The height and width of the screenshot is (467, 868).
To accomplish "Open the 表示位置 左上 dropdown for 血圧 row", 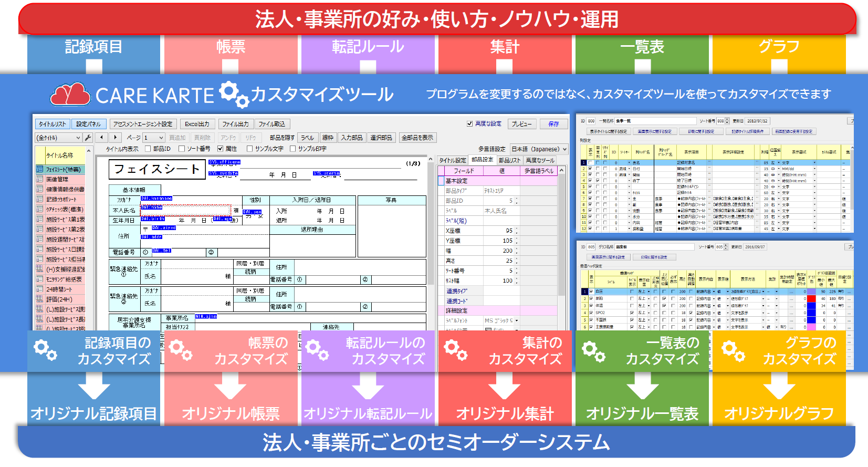I will click(649, 292).
